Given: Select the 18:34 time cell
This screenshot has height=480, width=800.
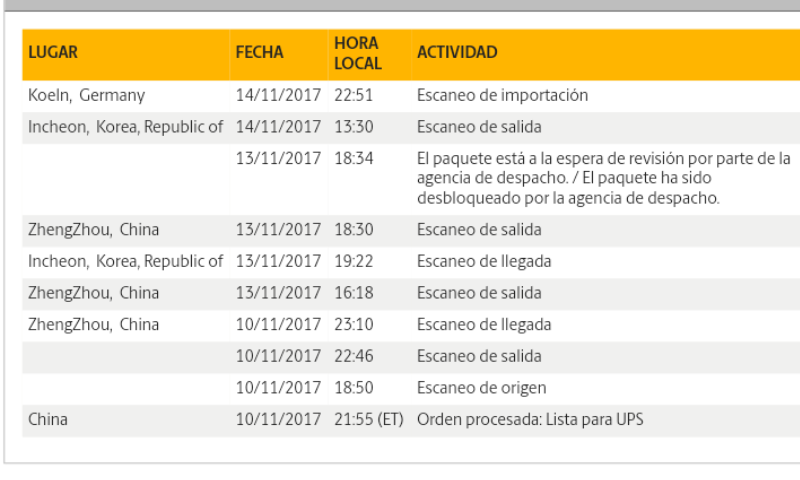Looking at the screenshot, I should (x=354, y=159).
